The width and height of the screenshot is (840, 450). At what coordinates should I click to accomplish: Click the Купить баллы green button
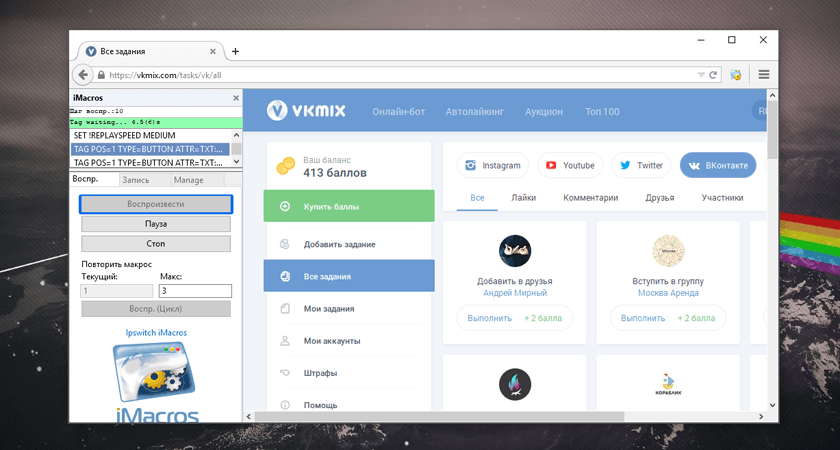[x=349, y=206]
